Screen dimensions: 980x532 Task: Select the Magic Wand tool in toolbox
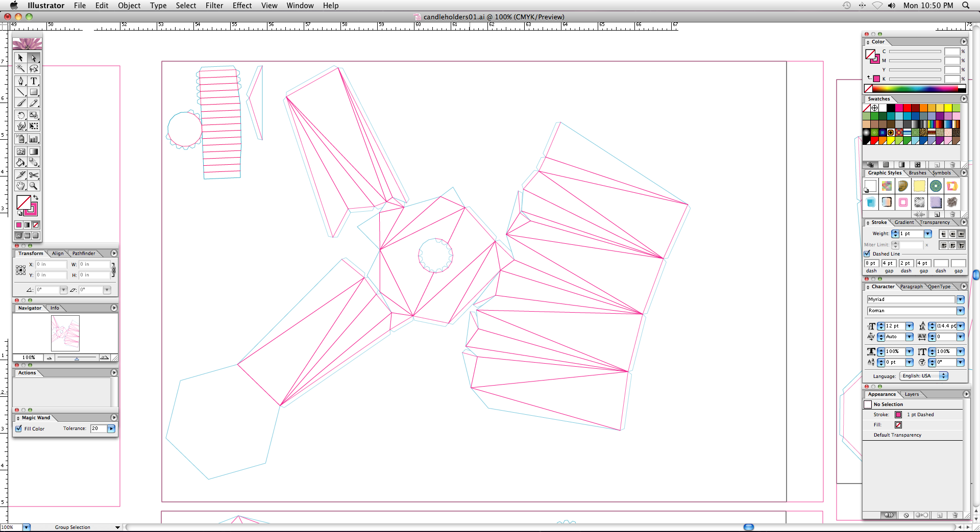coord(20,68)
